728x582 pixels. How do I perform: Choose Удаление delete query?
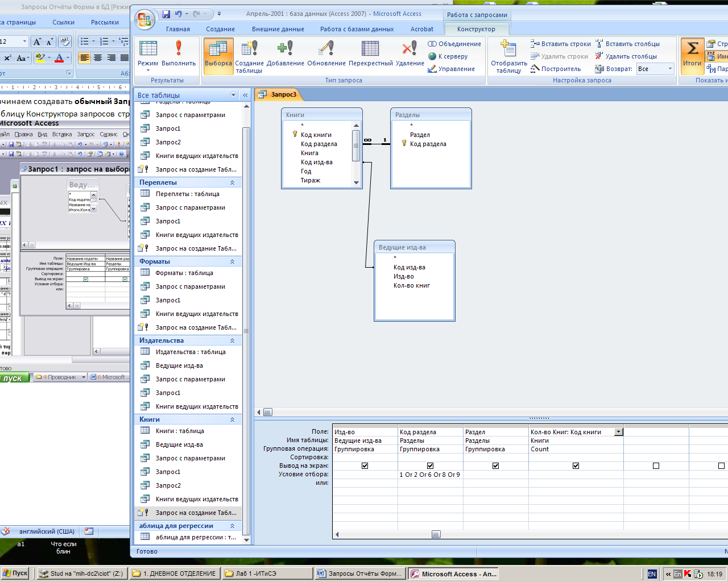point(410,53)
